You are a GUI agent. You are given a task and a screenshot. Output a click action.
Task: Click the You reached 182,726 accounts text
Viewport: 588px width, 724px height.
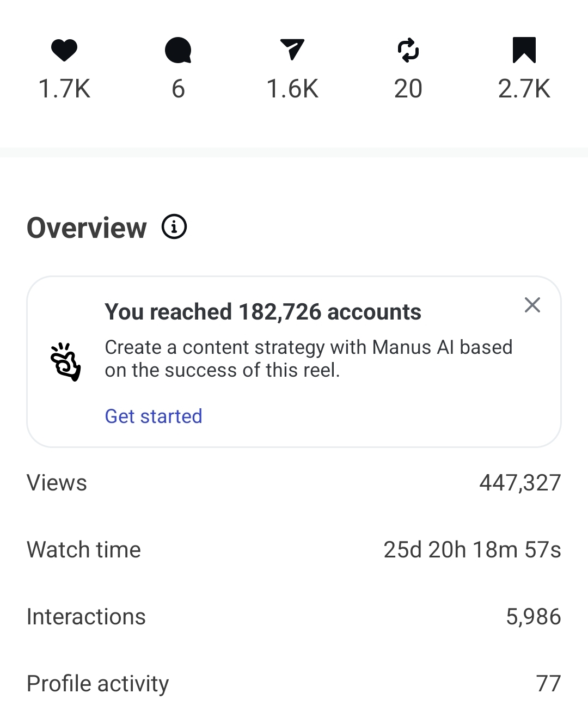click(x=264, y=311)
